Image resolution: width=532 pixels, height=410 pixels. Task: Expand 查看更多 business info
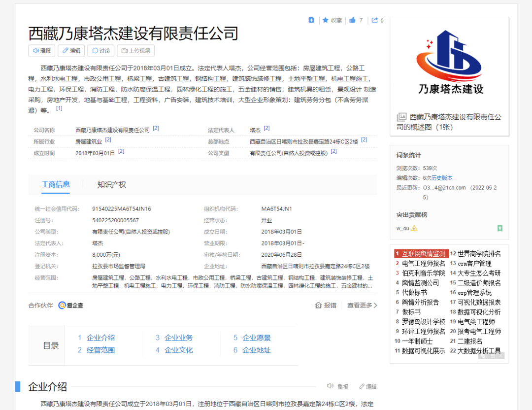tap(362, 306)
